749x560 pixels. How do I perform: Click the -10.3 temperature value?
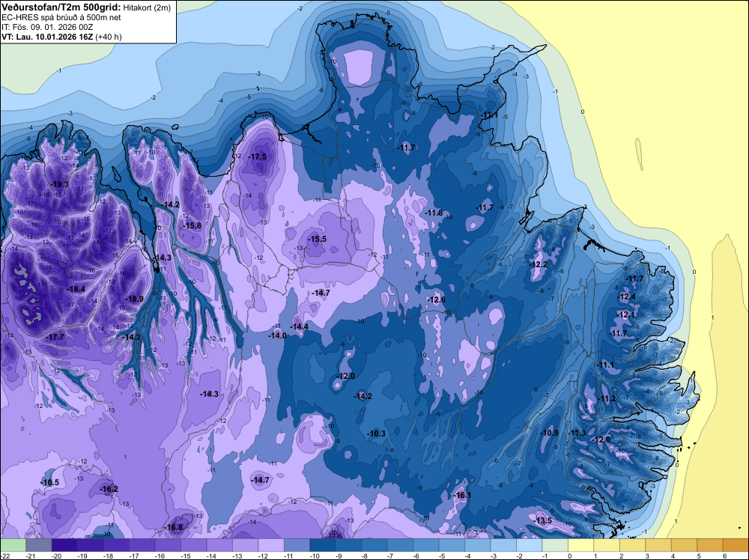[377, 433]
